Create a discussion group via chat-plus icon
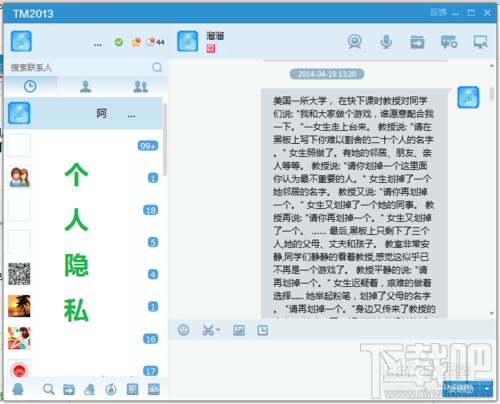 coord(449,42)
